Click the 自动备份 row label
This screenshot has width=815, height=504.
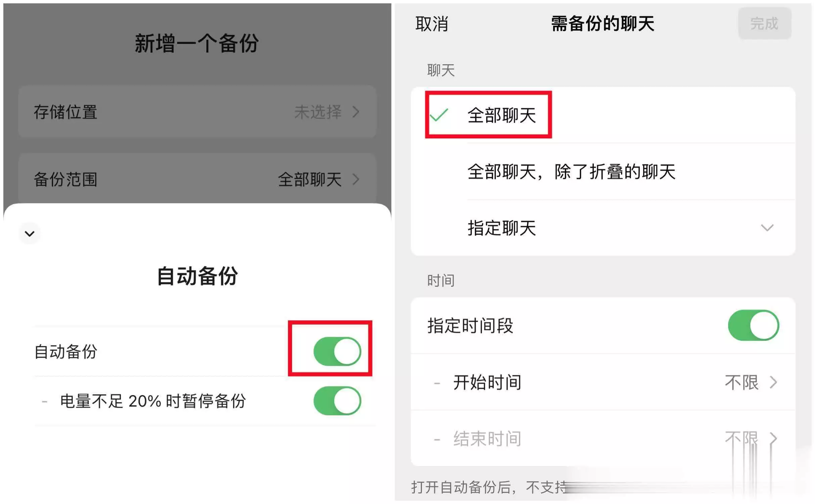coord(66,351)
